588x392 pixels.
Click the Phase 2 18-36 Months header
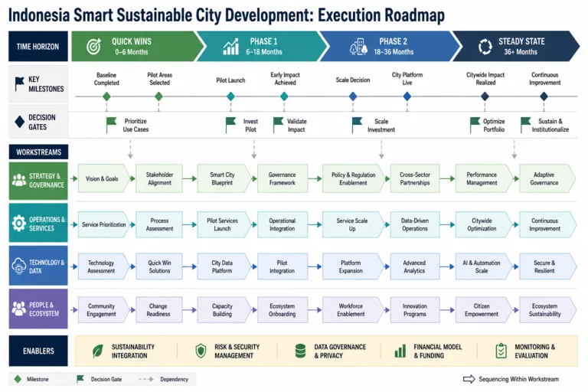pyautogui.click(x=390, y=46)
